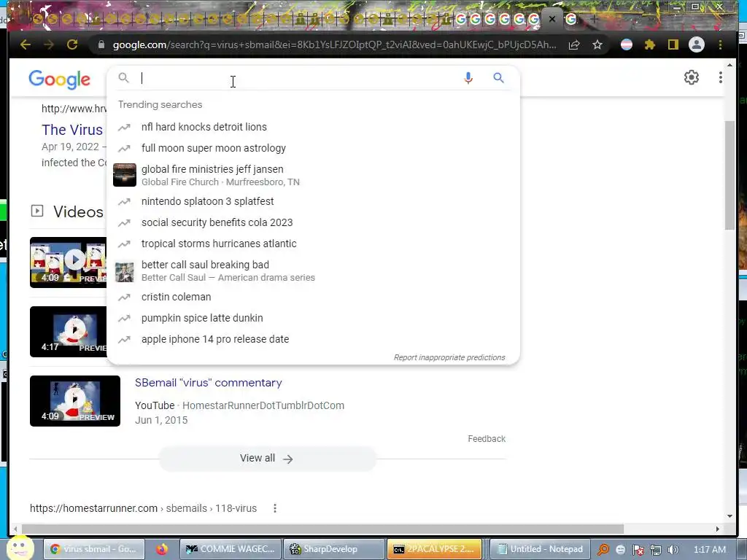Open the homestarrunner.com sbemails result URL
Screen dimensions: 747x560
(x=143, y=508)
